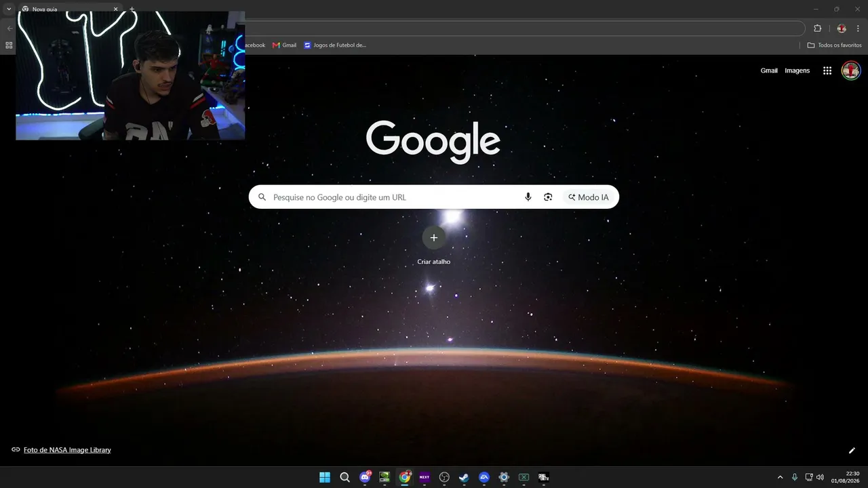This screenshot has height=488, width=868.
Task: Open the Chrome three-dot menu
Action: tap(858, 28)
